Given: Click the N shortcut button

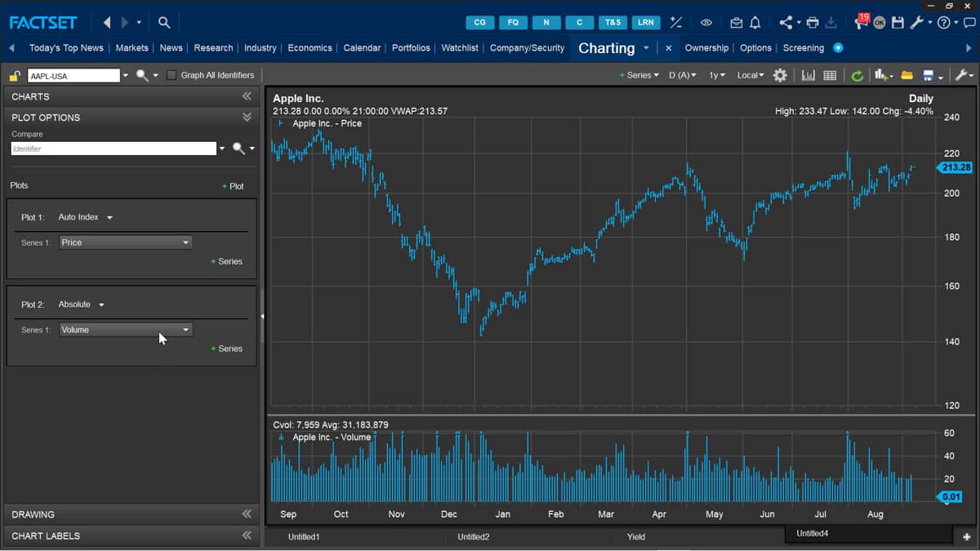Looking at the screenshot, I should 546,23.
